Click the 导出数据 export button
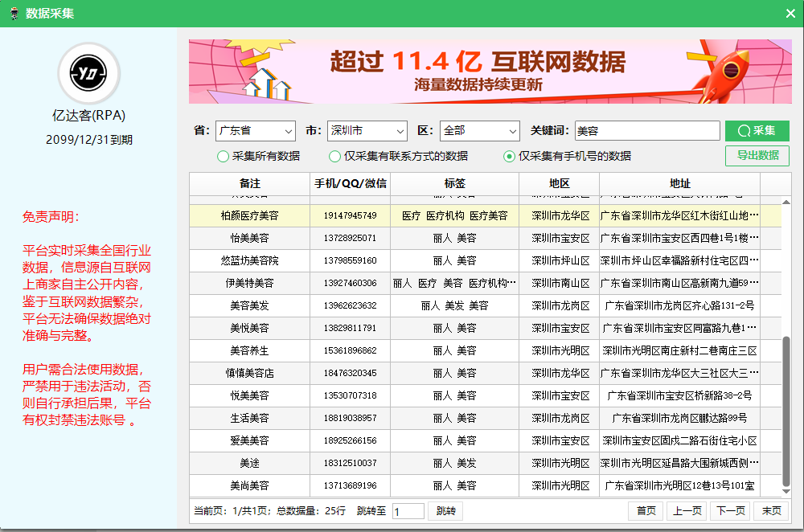This screenshot has width=804, height=532. point(757,156)
